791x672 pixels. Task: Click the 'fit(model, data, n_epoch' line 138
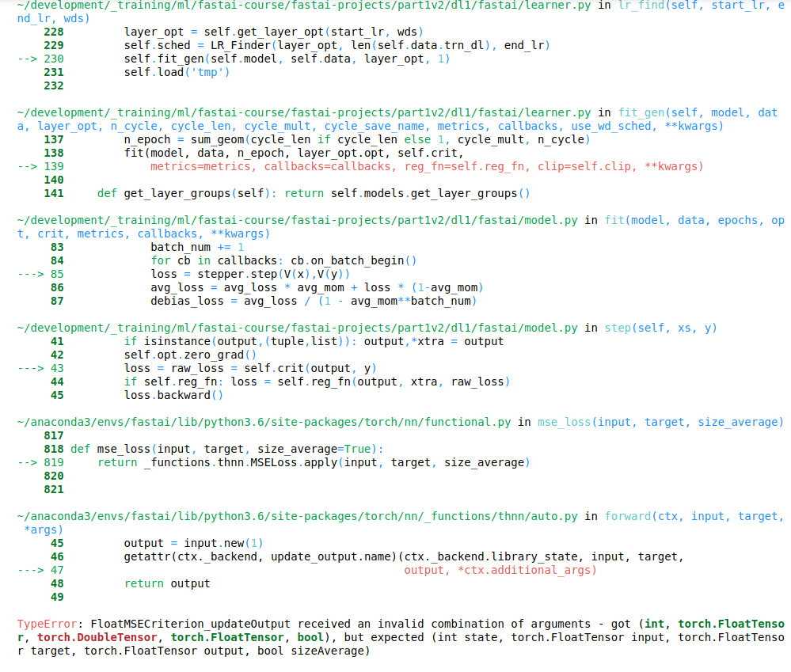pyautogui.click(x=294, y=153)
